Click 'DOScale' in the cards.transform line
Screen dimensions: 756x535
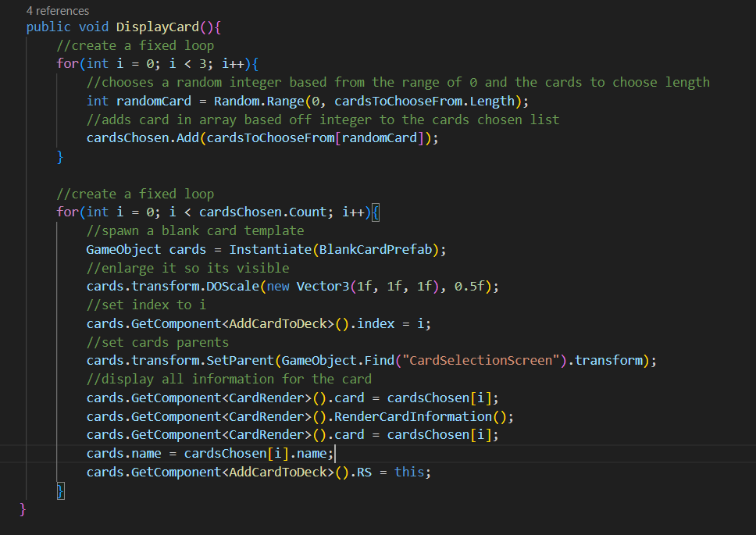coord(233,287)
